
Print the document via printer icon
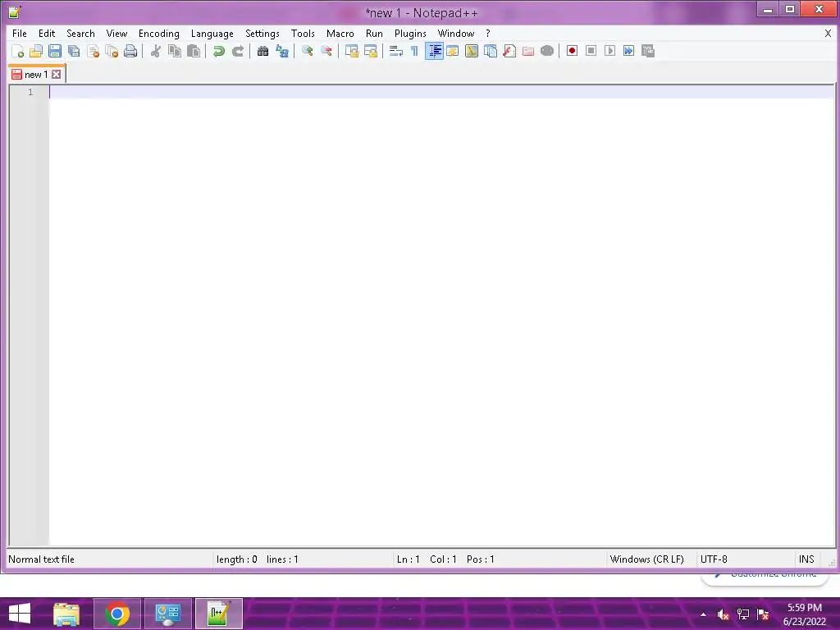(x=130, y=51)
